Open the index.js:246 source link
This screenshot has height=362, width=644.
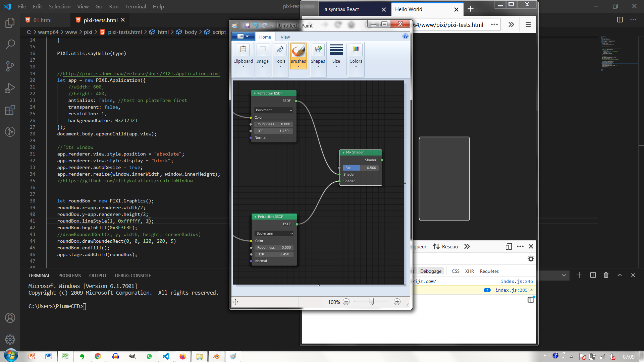pyautogui.click(x=517, y=281)
